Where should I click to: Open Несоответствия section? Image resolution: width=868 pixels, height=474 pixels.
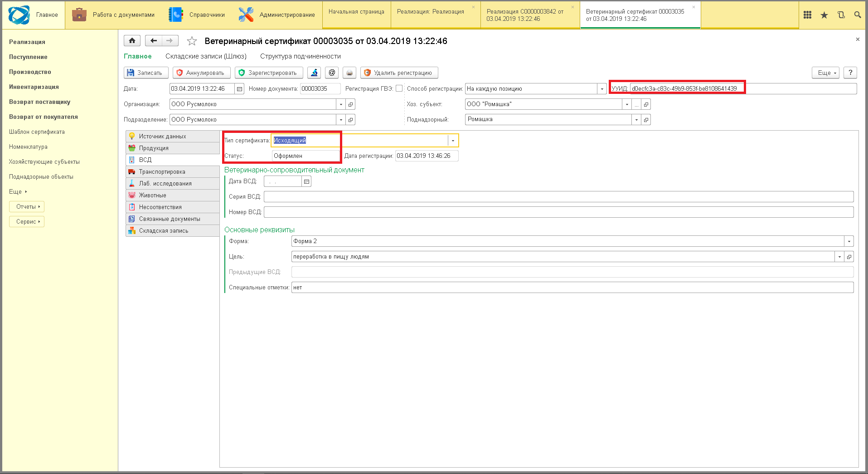[x=173, y=207]
